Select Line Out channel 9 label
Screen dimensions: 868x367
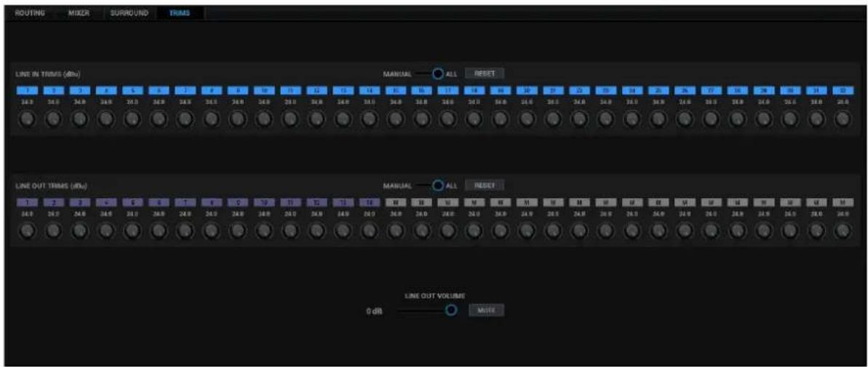(x=236, y=202)
